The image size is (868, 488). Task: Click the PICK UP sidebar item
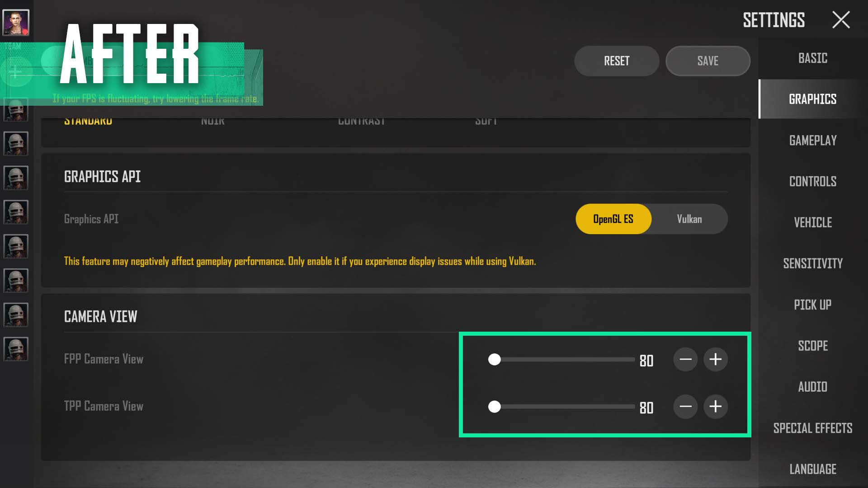click(812, 305)
